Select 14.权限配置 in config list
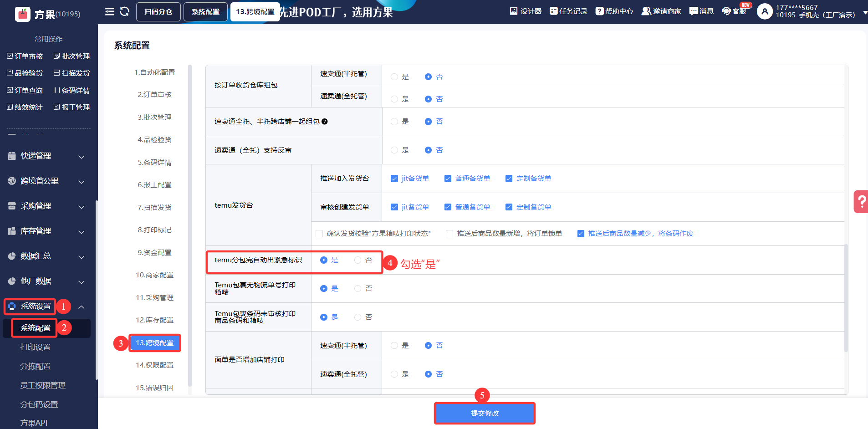868x429 pixels. 154,365
